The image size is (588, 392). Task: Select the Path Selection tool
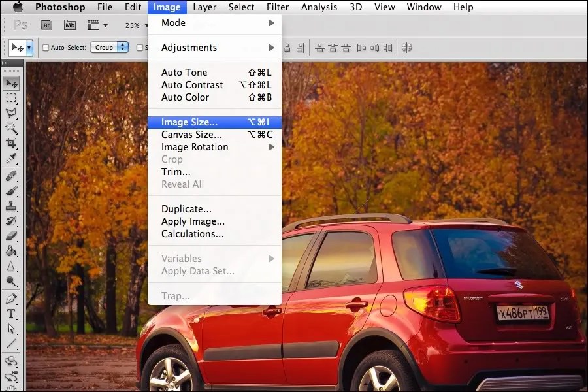11,329
